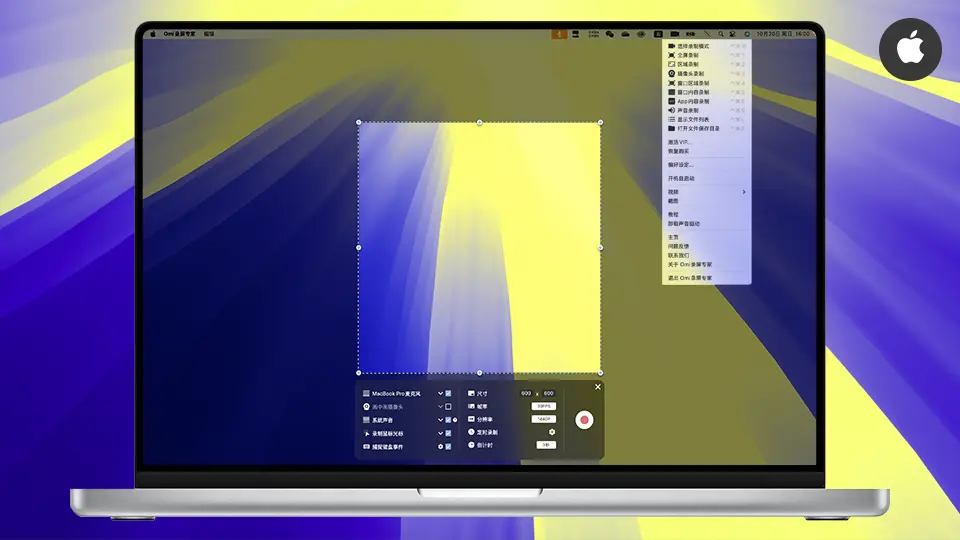Click the WeChat icon in menu bar
Viewport: 960px width, 540px height.
(609, 34)
